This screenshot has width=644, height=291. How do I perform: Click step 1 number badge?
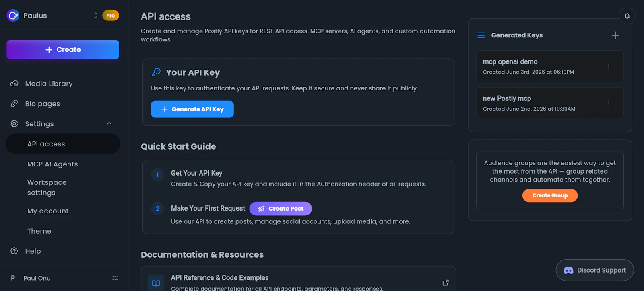pyautogui.click(x=158, y=175)
